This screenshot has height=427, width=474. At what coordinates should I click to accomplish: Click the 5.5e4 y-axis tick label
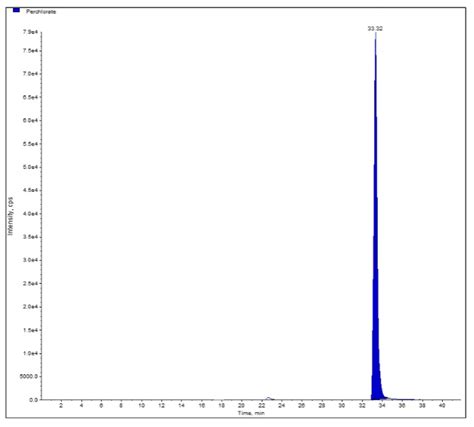point(30,144)
